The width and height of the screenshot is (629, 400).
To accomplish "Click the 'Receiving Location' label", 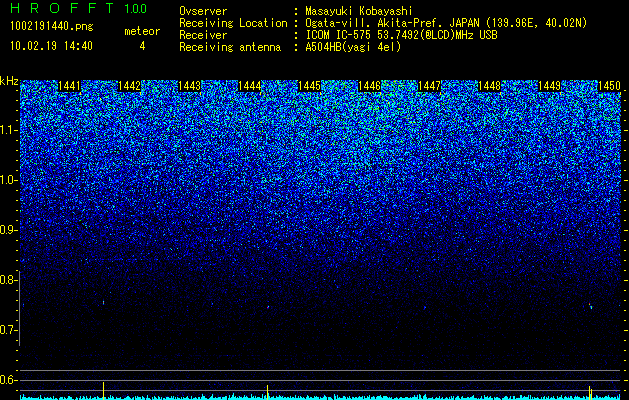I will 233,23.
